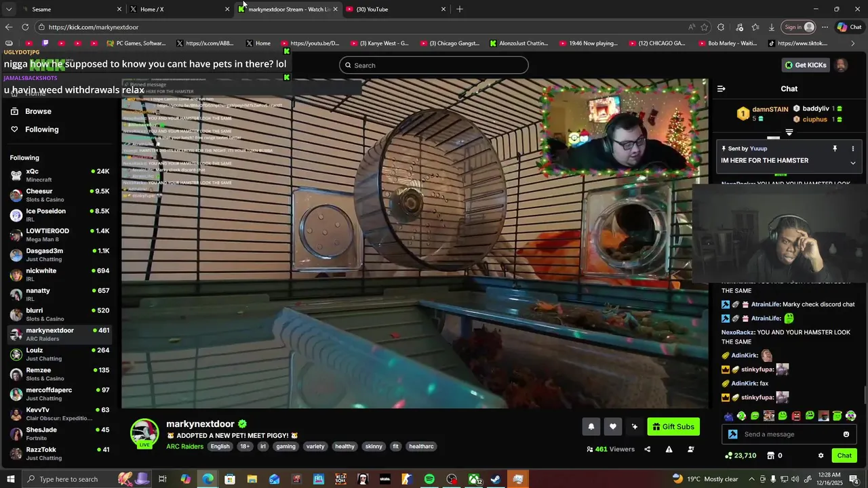Open a new browser tab
This screenshot has height=488, width=868.
point(460,9)
